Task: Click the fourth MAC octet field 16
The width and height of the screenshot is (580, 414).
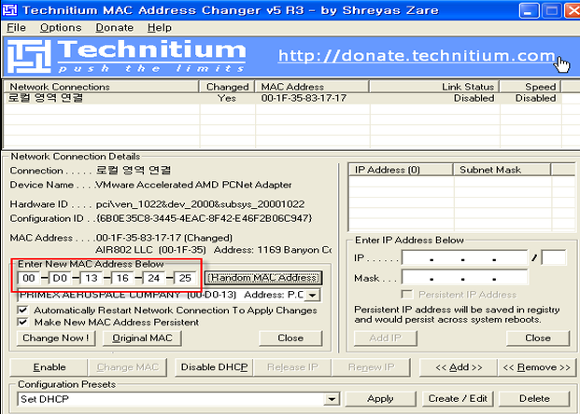Action: (x=122, y=278)
